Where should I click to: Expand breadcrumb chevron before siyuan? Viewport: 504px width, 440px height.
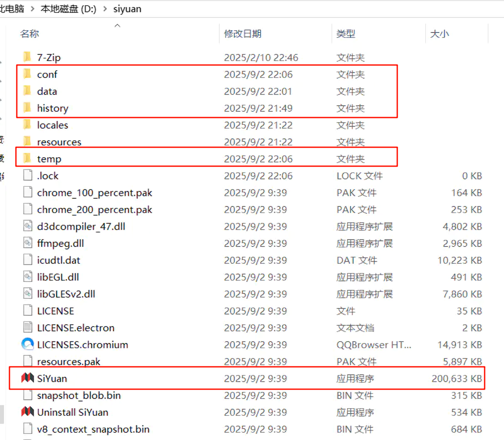click(x=105, y=9)
